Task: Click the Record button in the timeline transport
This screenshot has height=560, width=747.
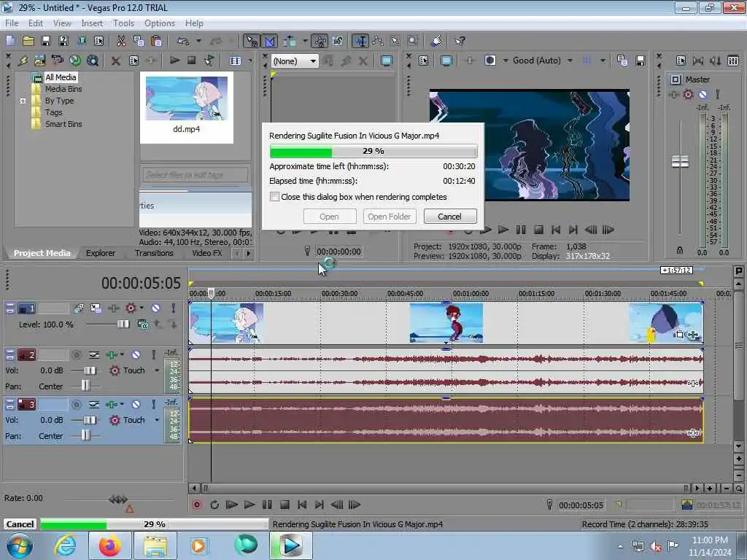Action: click(197, 505)
